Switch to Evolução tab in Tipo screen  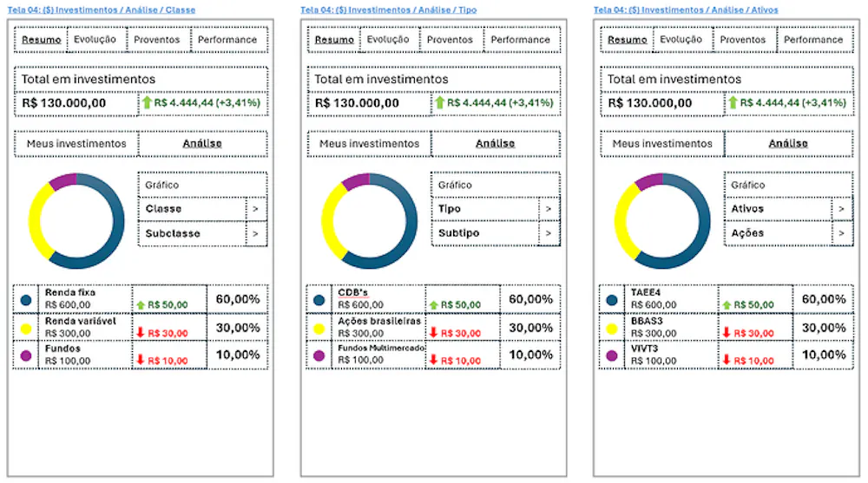coord(388,40)
